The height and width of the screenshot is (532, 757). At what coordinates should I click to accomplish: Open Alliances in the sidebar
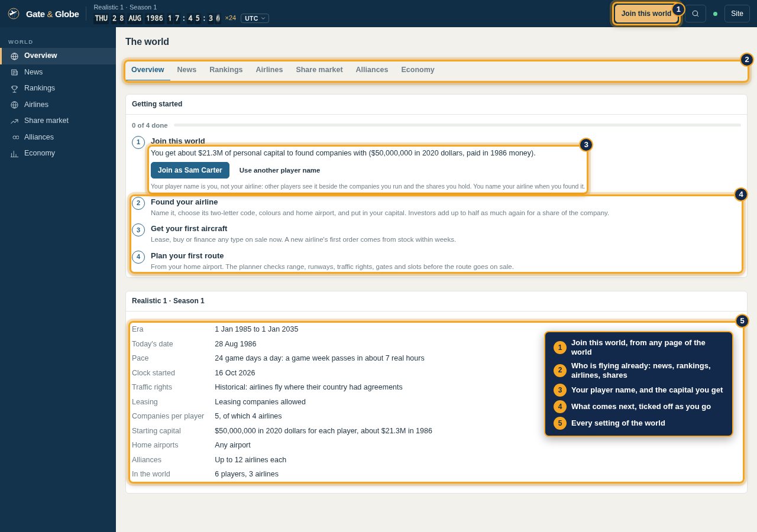[x=58, y=137]
